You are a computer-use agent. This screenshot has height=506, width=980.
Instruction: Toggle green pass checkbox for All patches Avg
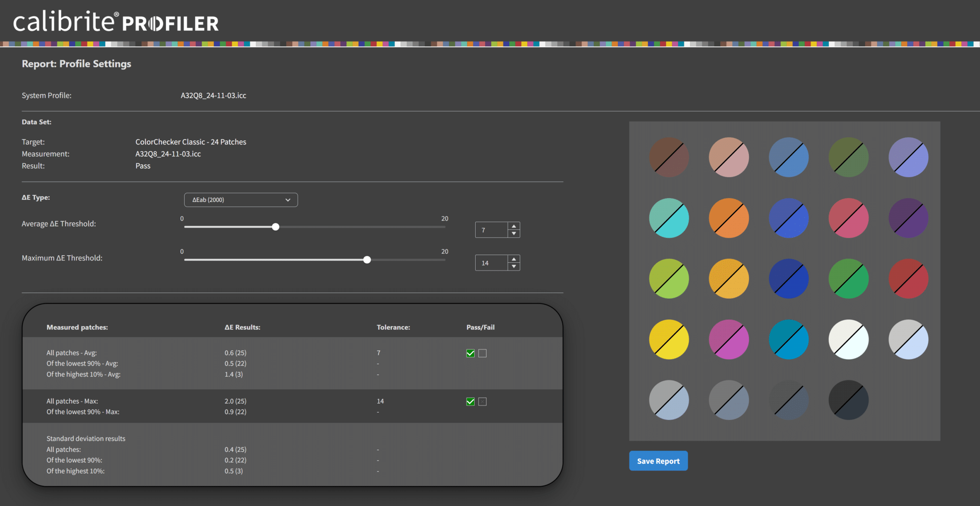[x=470, y=353]
